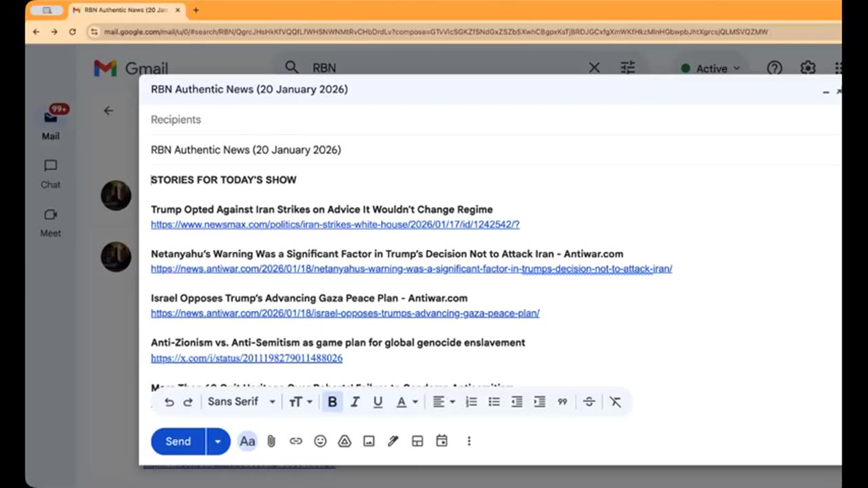
Task: Toggle underline formatting
Action: 378,402
